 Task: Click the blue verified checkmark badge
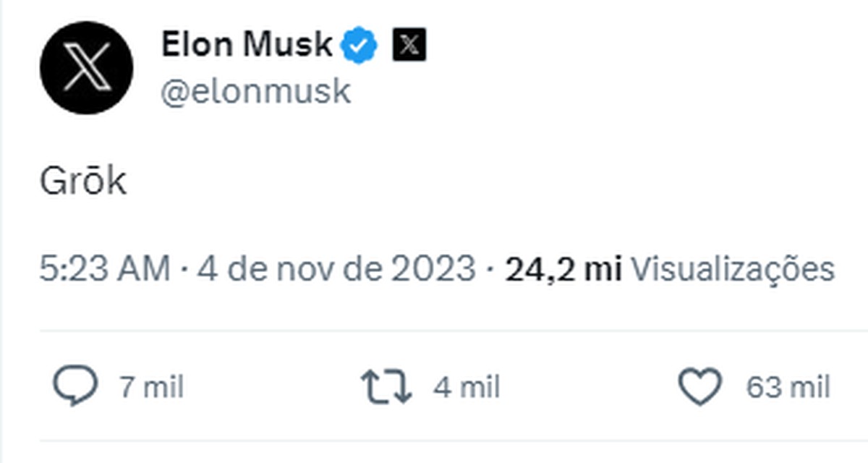(x=359, y=46)
